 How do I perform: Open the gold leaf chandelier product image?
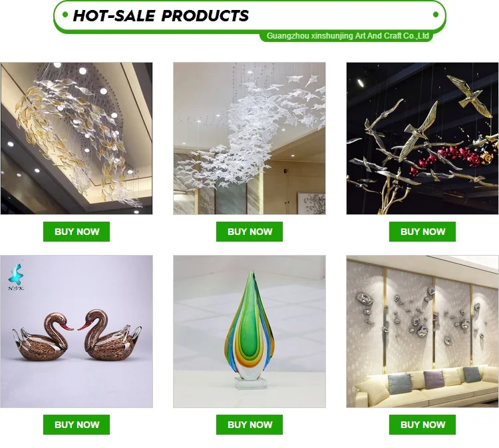click(77, 138)
